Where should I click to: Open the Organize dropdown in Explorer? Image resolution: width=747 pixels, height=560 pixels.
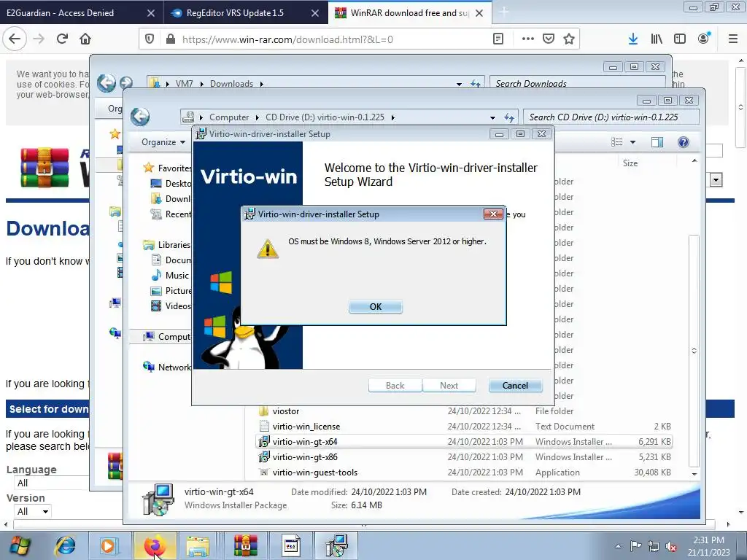(163, 142)
